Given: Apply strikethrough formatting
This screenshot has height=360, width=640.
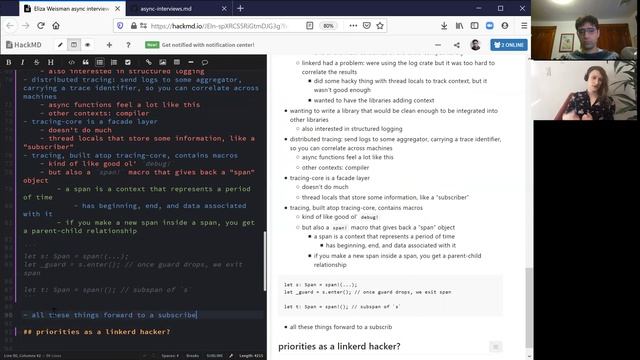Looking at the screenshot, I should [36, 62].
